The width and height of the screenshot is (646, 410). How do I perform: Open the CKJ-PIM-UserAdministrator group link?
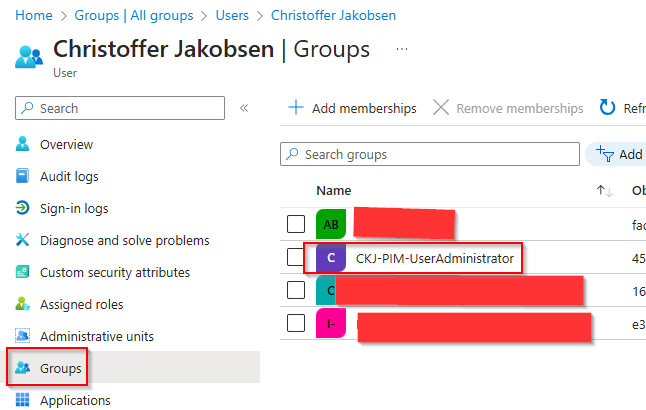tap(434, 258)
